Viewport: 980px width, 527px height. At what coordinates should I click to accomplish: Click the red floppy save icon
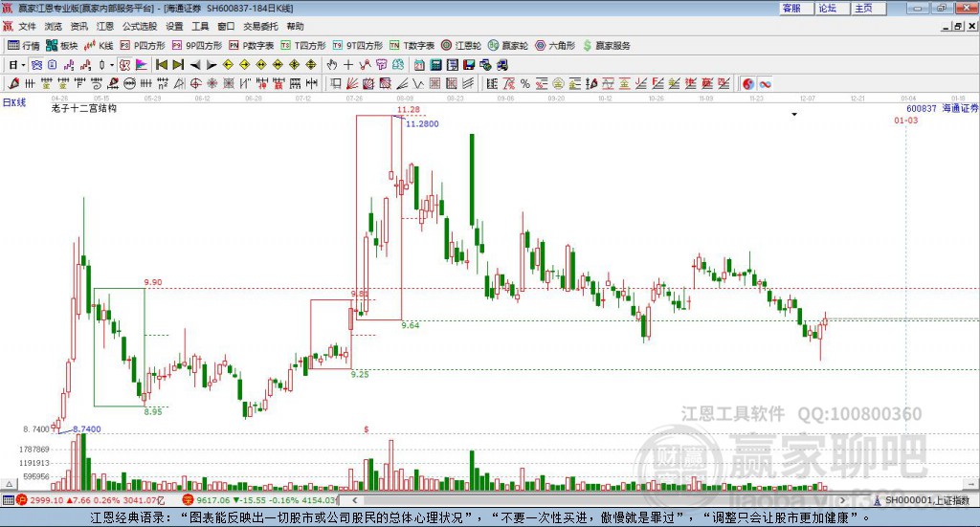click(469, 65)
